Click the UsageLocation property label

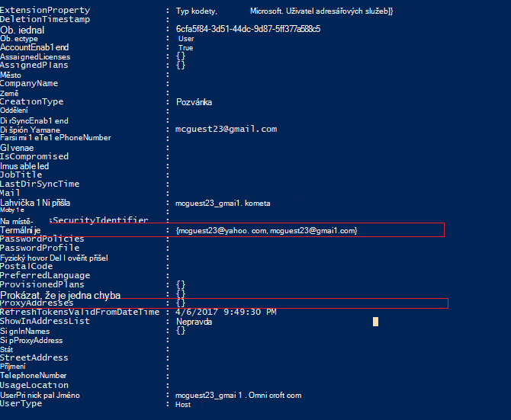(34, 385)
